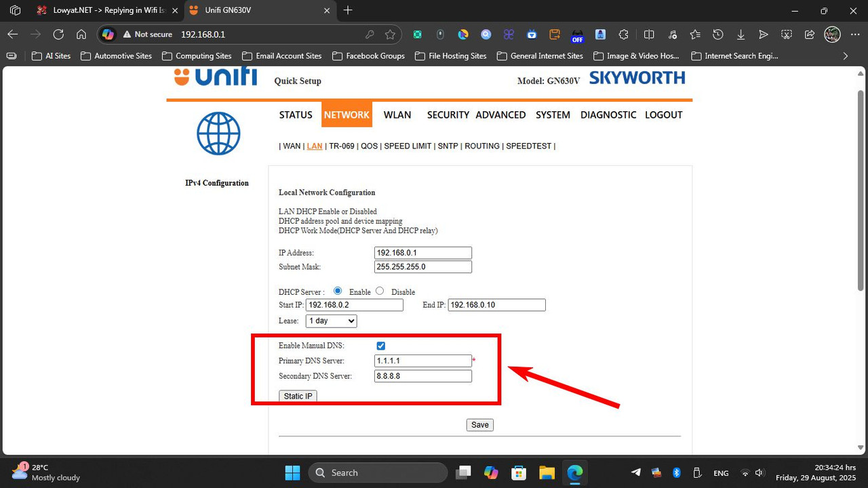Open Lease duration dropdown
This screenshot has width=868, height=488.
[331, 321]
